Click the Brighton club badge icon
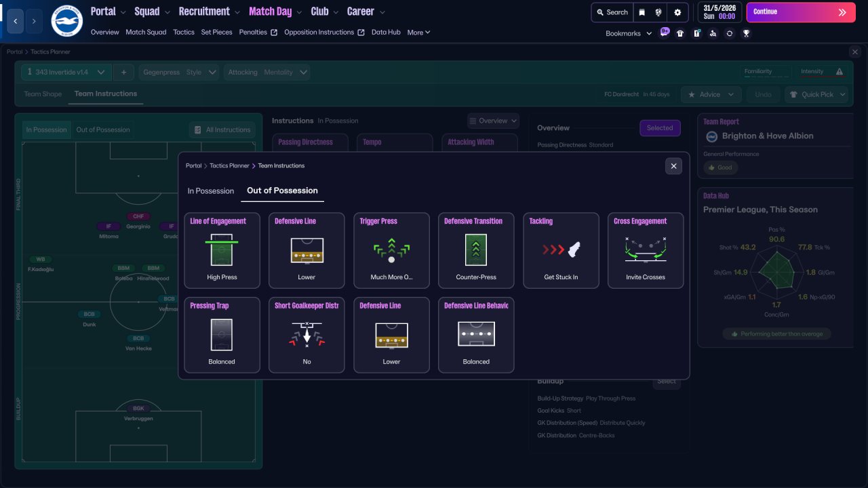Screen dimensions: 868x488 (x=67, y=21)
